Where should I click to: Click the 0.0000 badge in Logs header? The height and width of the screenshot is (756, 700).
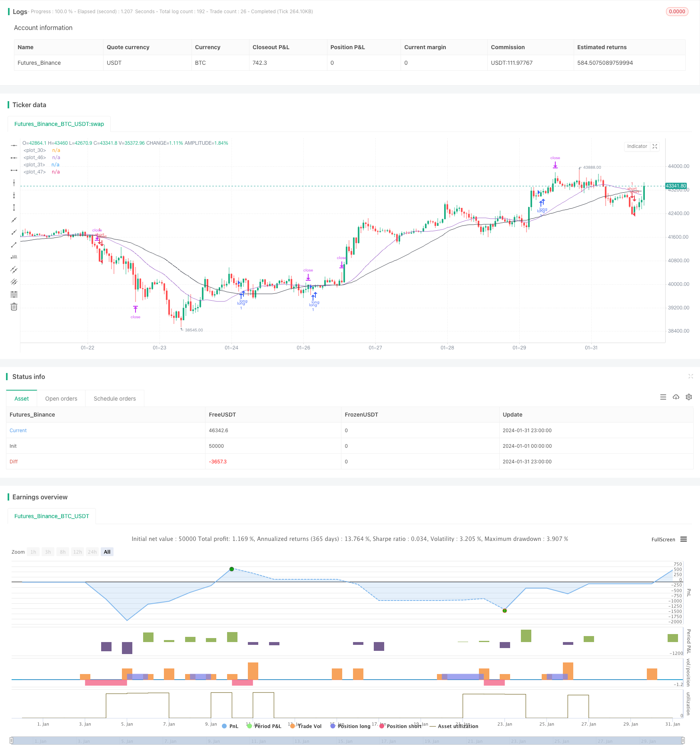point(677,12)
